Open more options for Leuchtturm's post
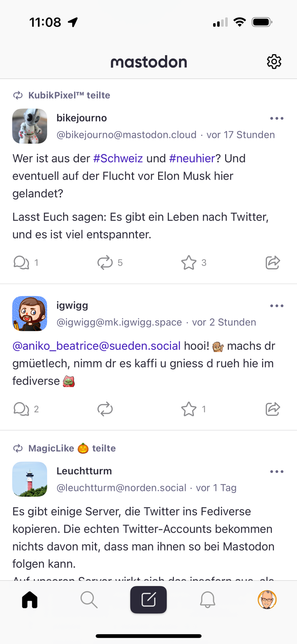Screen dimensions: 297x644 [x=277, y=472]
